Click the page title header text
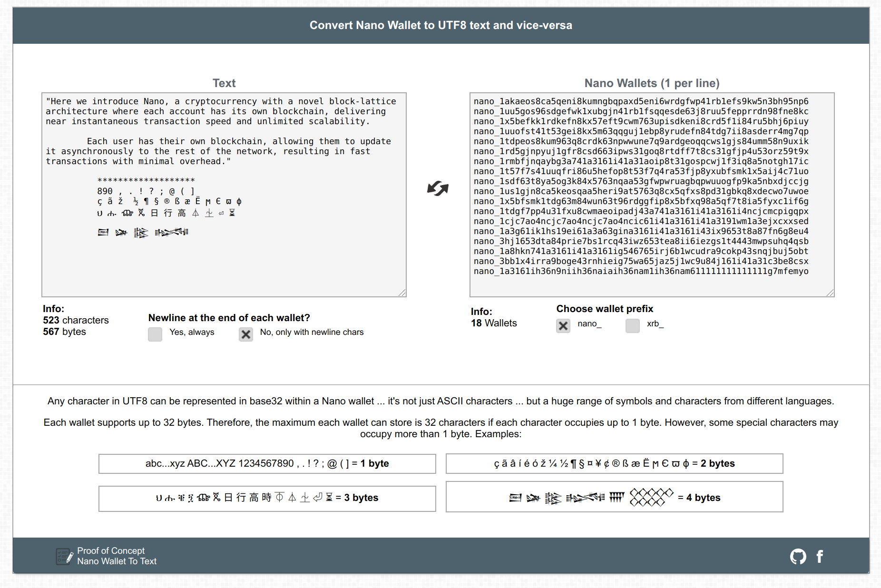 pos(441,25)
